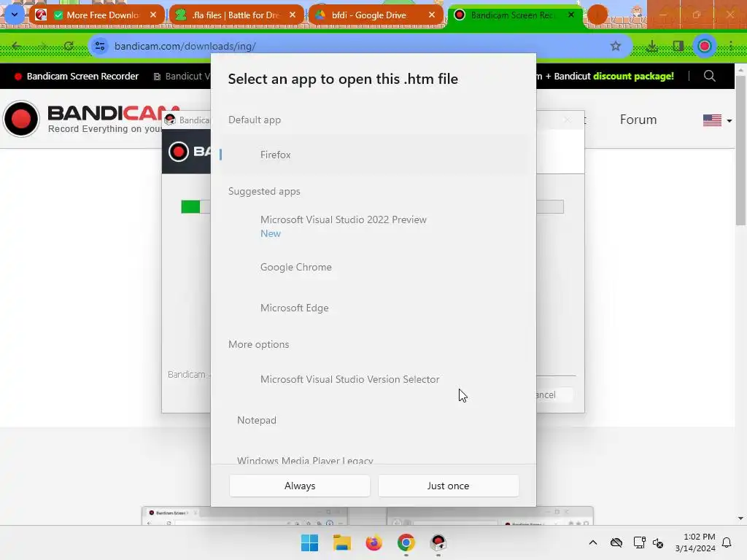
Task: Show hidden system tray icons chevron
Action: tap(593, 542)
